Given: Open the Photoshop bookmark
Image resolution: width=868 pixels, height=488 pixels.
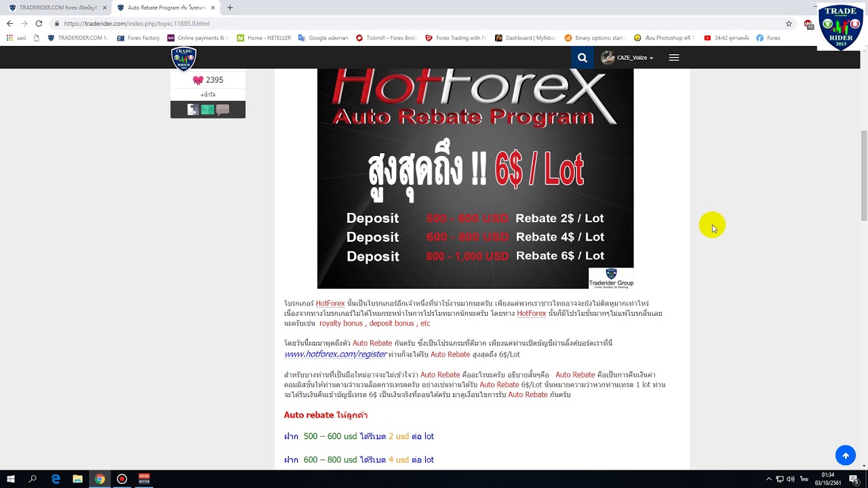Looking at the screenshot, I should [665, 38].
